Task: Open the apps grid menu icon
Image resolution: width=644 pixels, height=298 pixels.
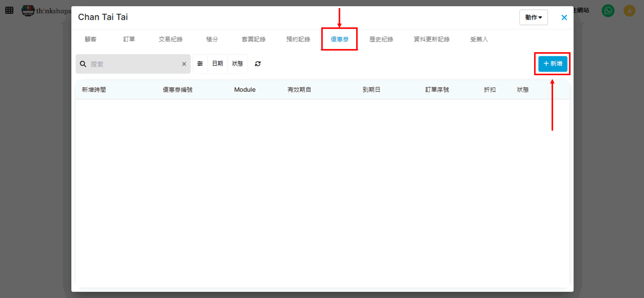Action: pos(9,10)
